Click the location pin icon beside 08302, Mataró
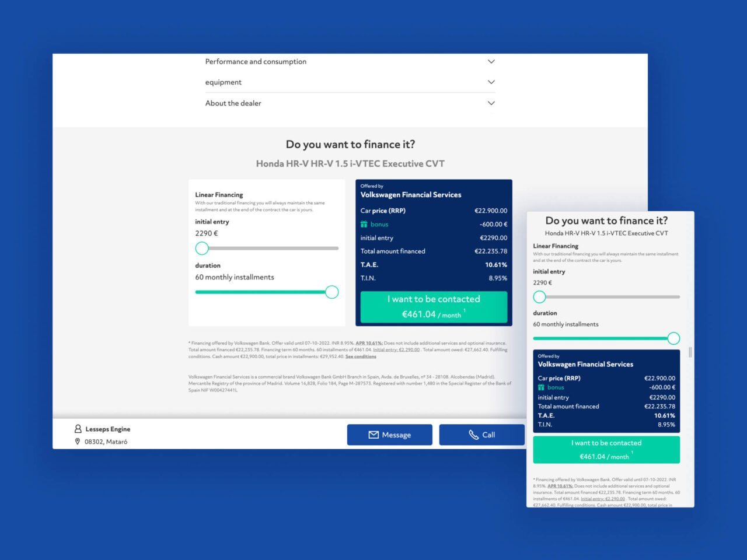Screen dimensions: 747x560 click(x=78, y=442)
